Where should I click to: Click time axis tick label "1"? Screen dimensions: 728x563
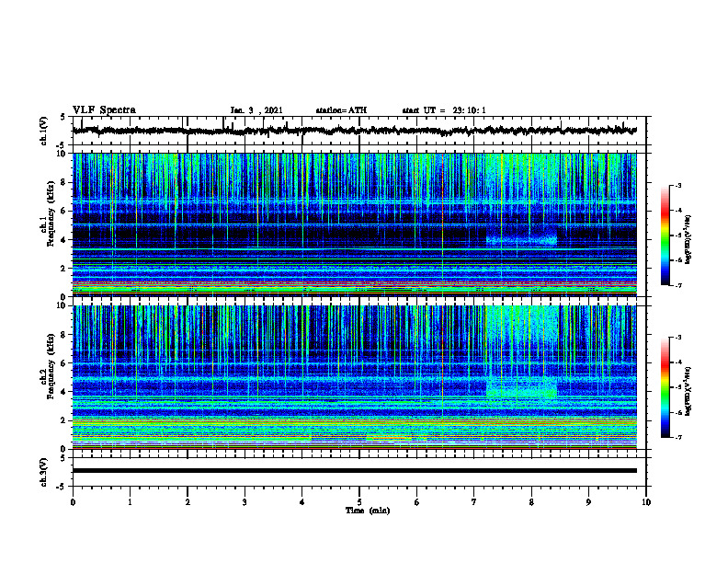[x=130, y=502]
